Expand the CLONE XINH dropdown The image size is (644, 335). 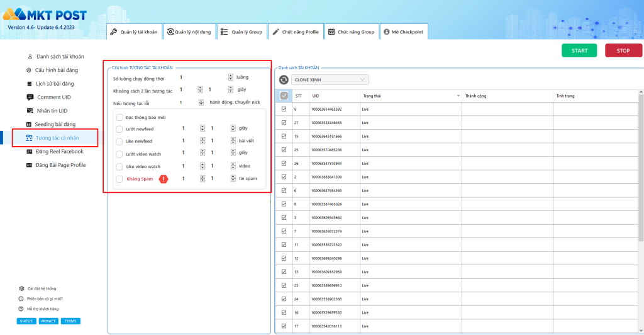coord(362,80)
